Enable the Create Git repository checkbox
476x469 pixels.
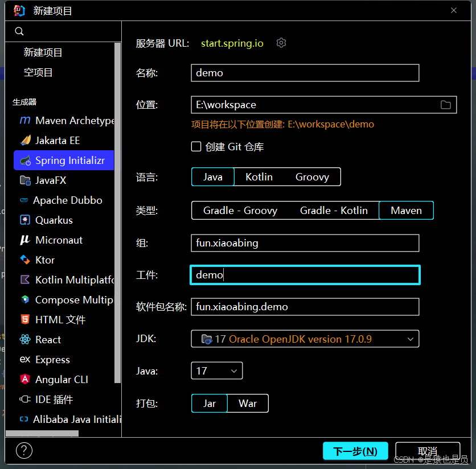[196, 147]
